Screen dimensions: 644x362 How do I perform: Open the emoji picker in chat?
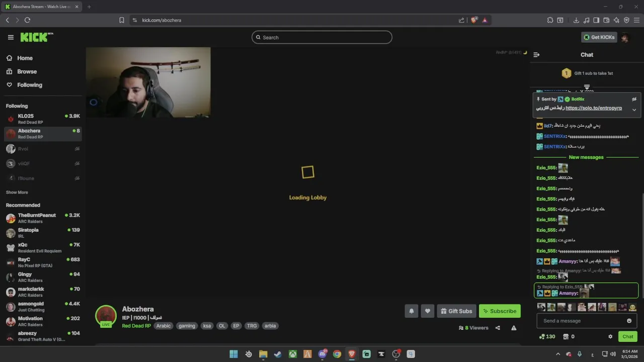(629, 321)
